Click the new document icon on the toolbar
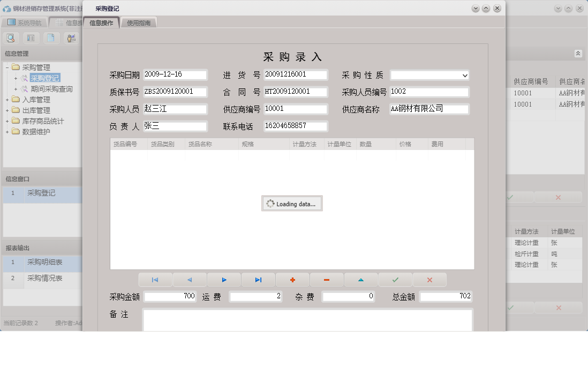 51,38
